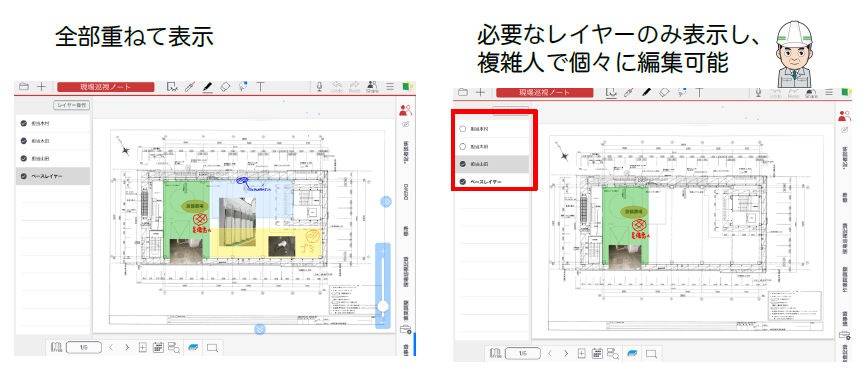Click page calendar icon in 必要なレイヤーのみ表示 screenshot

click(x=597, y=353)
